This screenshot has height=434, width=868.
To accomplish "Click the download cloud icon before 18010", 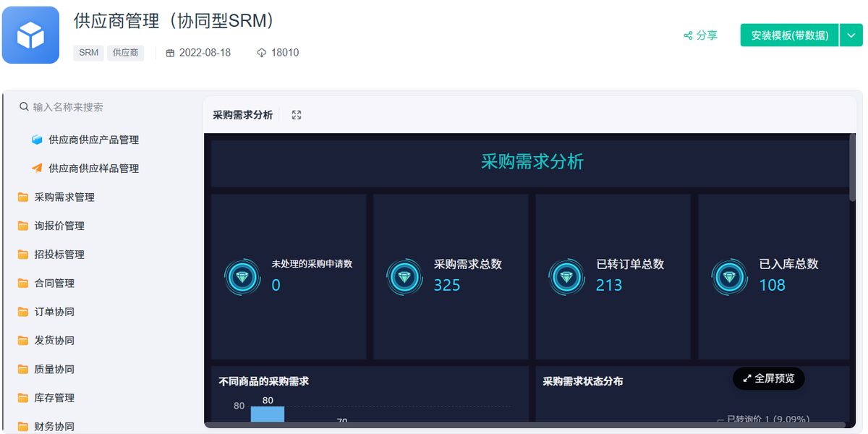I will coord(261,53).
